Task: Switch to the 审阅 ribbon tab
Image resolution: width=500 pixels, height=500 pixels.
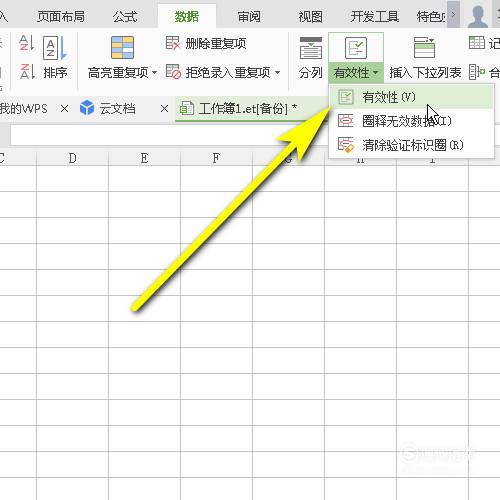Action: (x=249, y=16)
